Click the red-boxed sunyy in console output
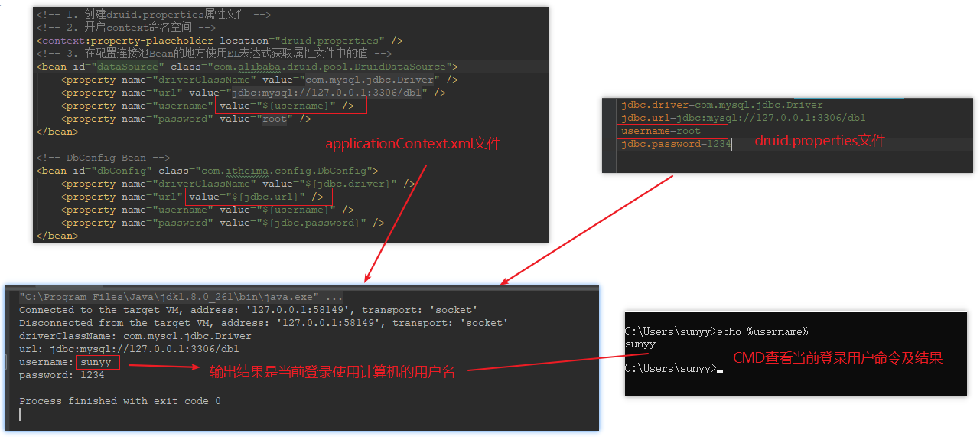 point(96,362)
